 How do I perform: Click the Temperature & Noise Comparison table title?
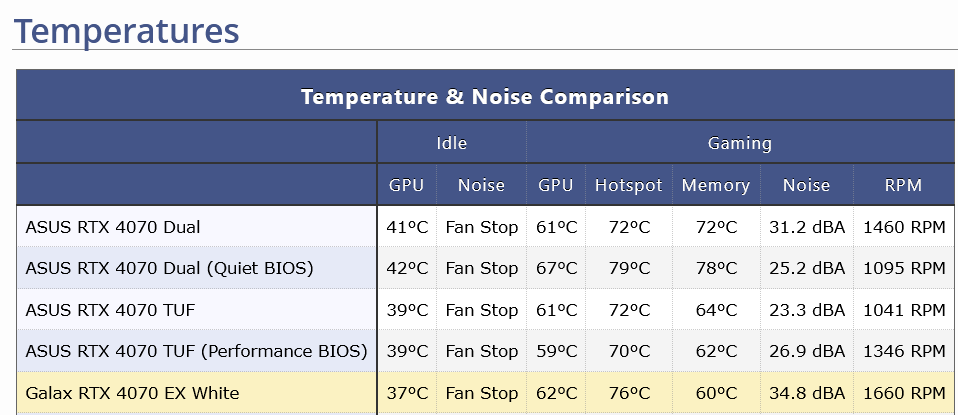[484, 97]
